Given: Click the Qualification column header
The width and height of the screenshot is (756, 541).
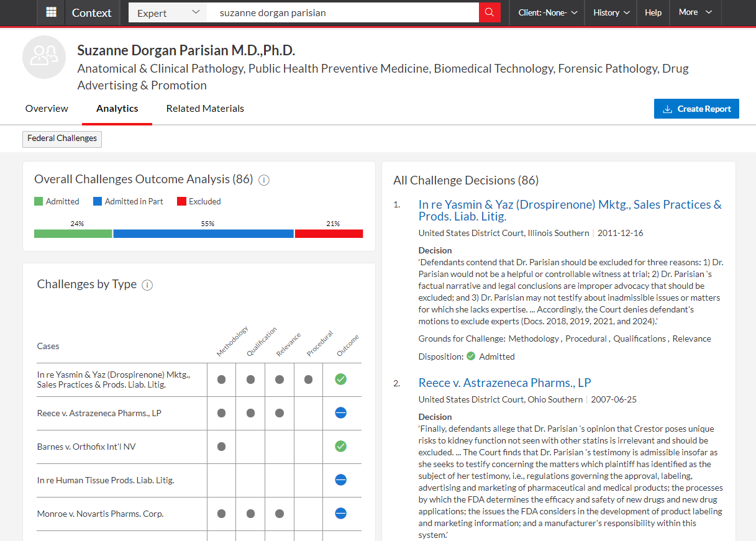Looking at the screenshot, I should pos(261,342).
